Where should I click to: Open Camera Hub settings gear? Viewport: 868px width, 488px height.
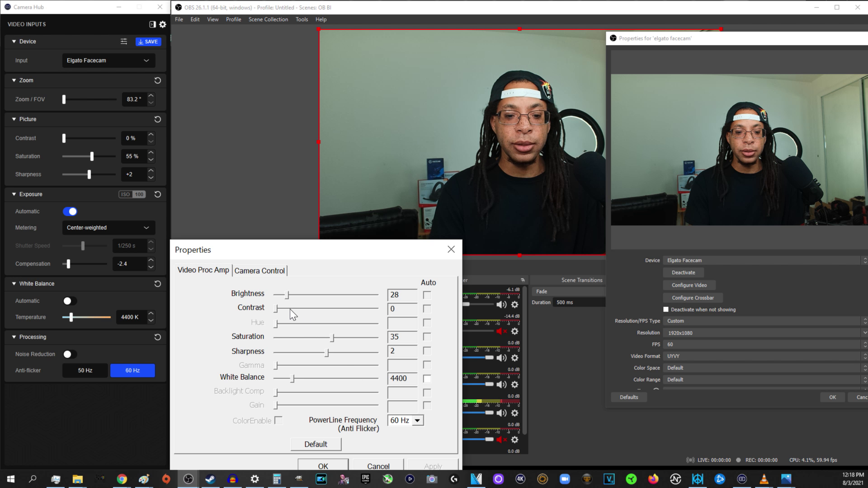pyautogui.click(x=163, y=24)
